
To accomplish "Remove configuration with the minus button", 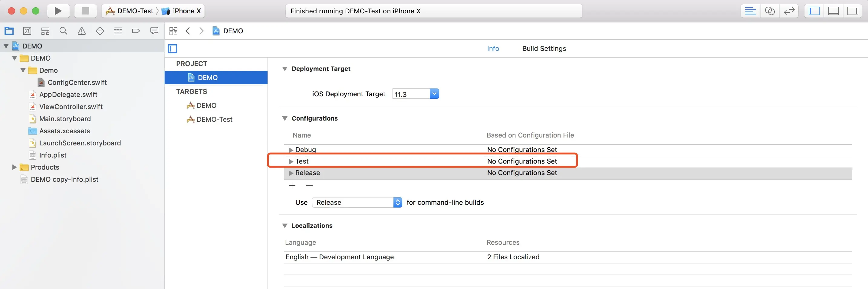I will coord(309,186).
